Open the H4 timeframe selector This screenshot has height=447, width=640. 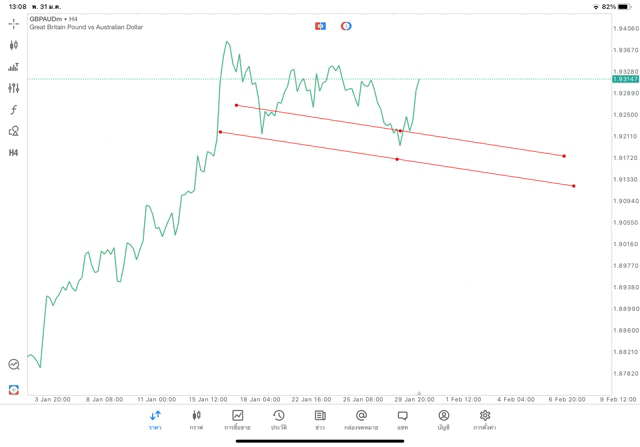[x=14, y=152]
